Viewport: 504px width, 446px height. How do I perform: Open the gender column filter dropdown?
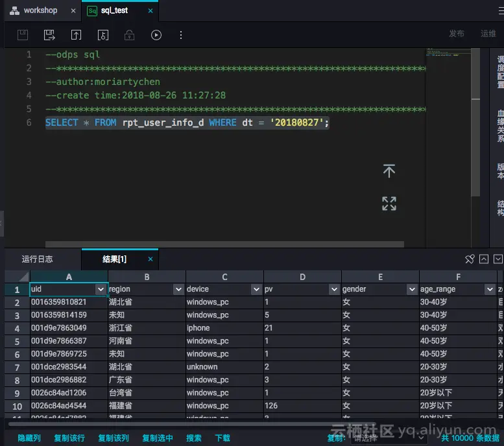412,289
